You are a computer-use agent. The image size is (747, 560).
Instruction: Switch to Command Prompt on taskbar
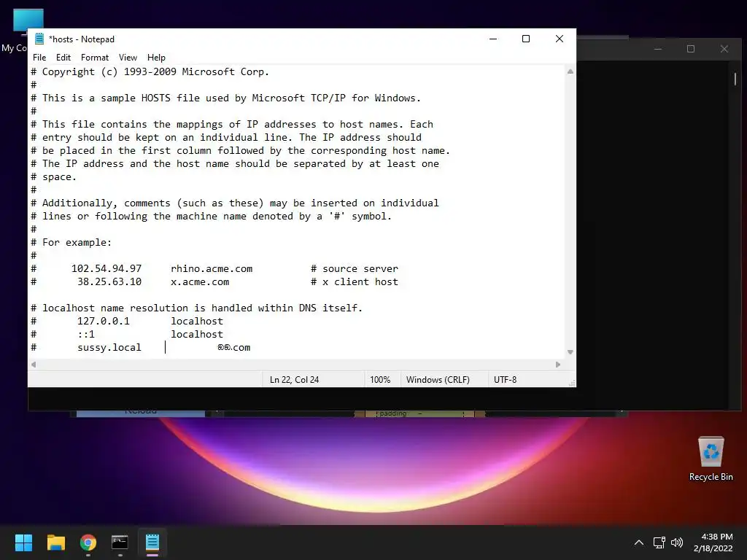(120, 542)
